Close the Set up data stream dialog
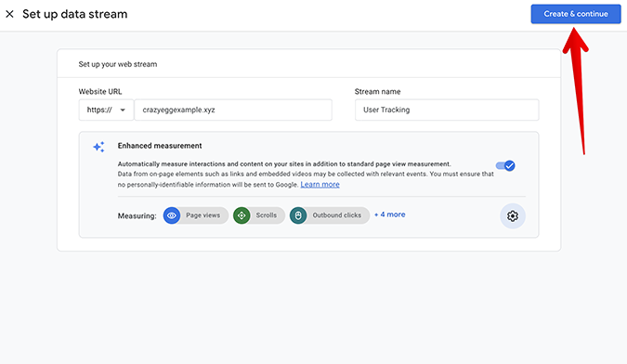The image size is (627, 364). [9, 14]
